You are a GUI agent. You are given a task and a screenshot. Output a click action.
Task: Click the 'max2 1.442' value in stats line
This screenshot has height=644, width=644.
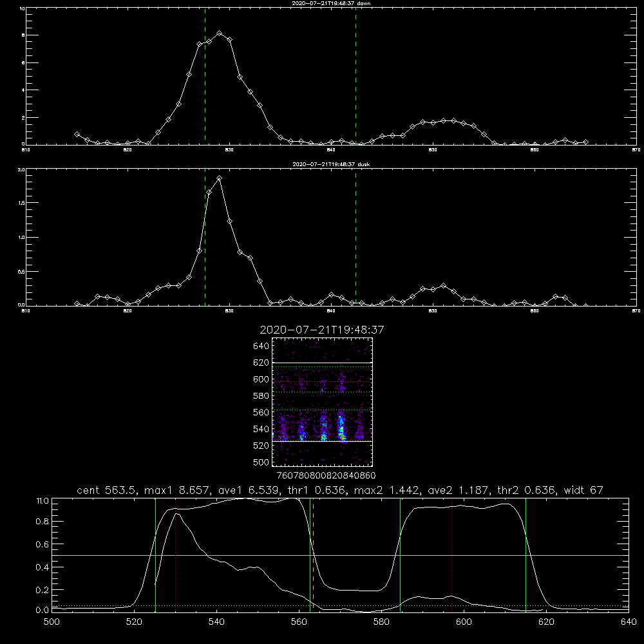[388, 490]
